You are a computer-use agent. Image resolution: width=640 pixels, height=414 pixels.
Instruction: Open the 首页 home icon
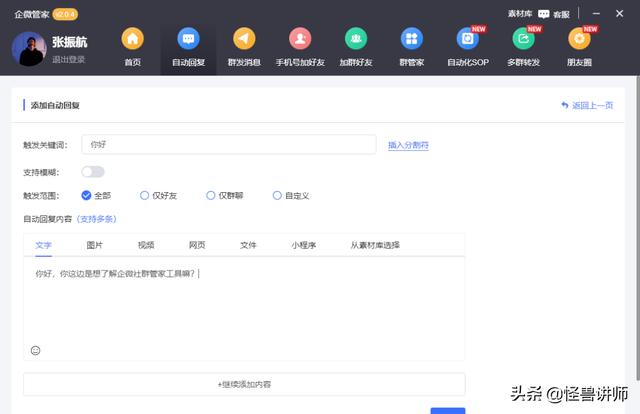tap(133, 39)
